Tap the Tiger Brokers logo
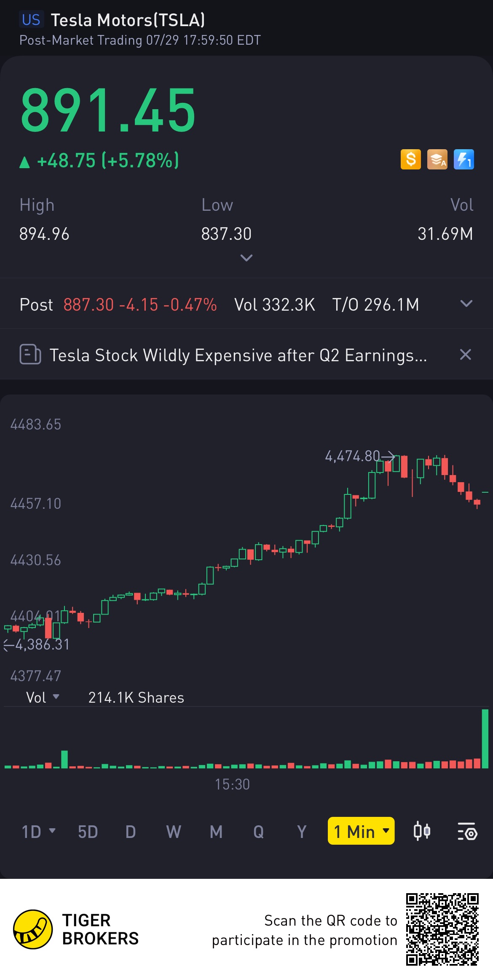The width and height of the screenshot is (493, 980). [x=33, y=929]
